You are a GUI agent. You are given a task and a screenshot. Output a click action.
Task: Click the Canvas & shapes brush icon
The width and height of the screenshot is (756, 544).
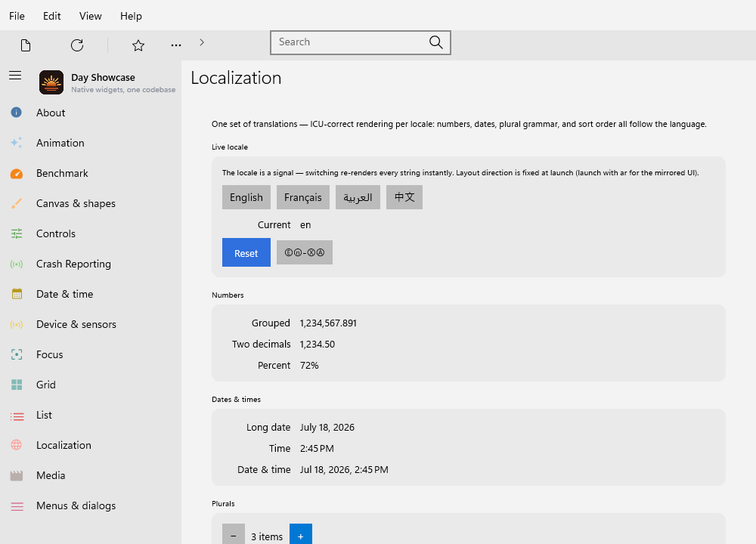(x=17, y=203)
